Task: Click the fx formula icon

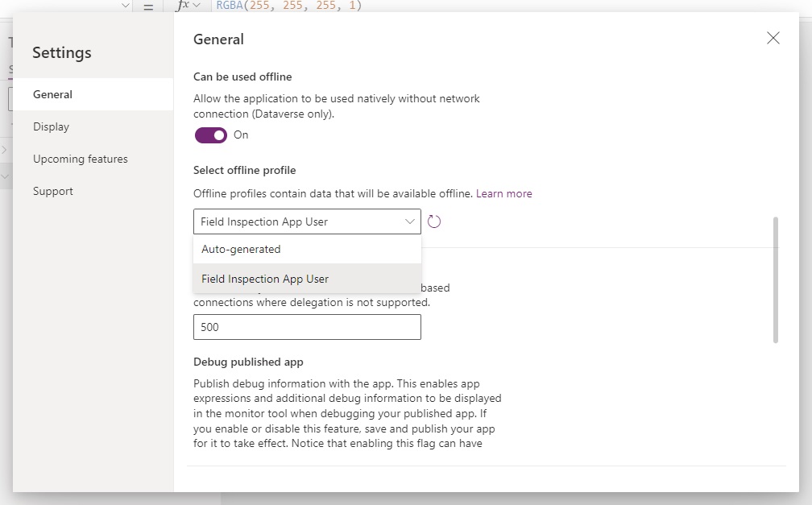Action: click(x=181, y=6)
